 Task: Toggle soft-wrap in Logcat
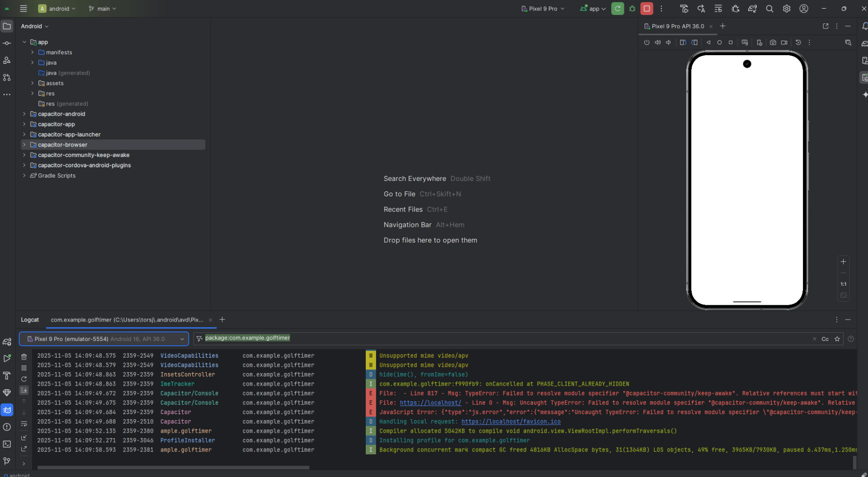[24, 424]
